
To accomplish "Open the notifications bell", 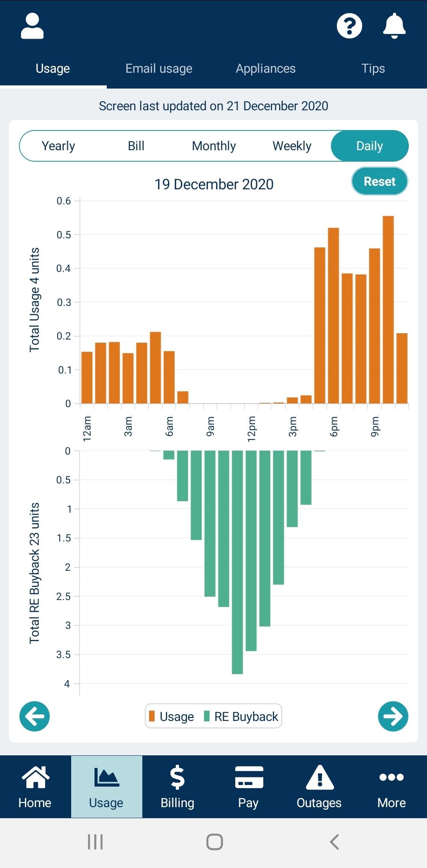I will pos(394,26).
